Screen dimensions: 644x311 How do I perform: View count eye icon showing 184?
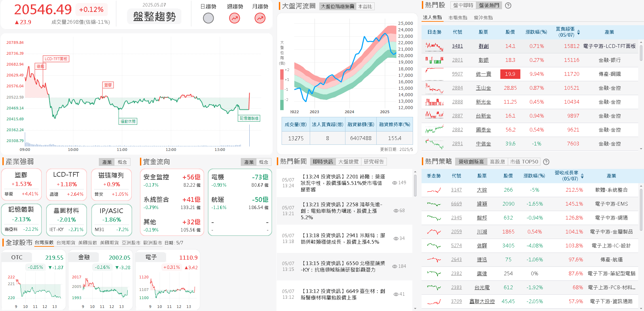395,266
